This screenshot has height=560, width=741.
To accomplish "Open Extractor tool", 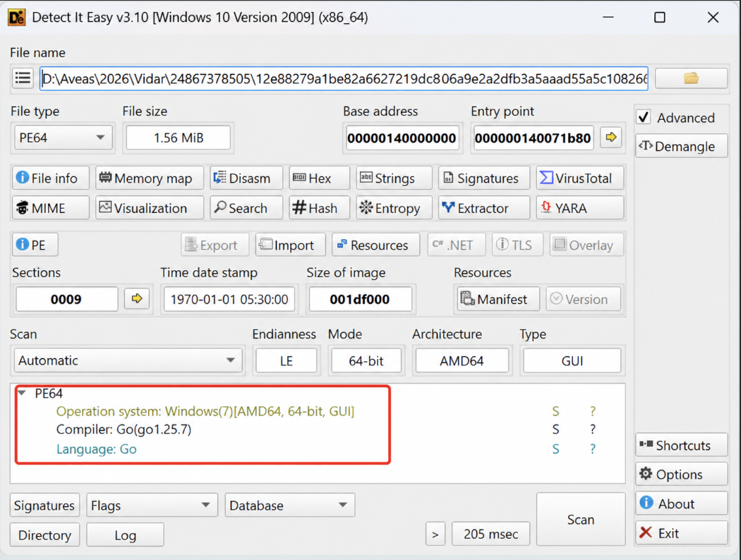I will click(484, 208).
